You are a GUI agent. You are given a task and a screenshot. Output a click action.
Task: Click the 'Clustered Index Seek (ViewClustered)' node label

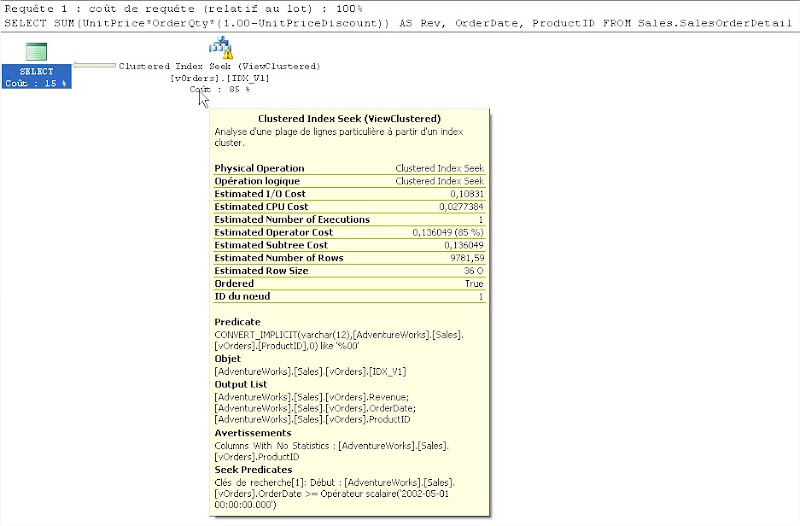point(219,66)
